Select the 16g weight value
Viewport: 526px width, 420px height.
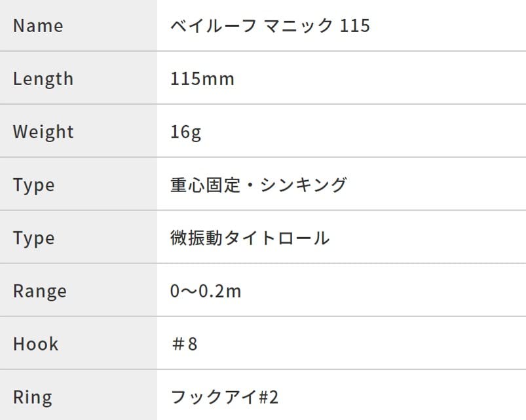[x=185, y=132]
